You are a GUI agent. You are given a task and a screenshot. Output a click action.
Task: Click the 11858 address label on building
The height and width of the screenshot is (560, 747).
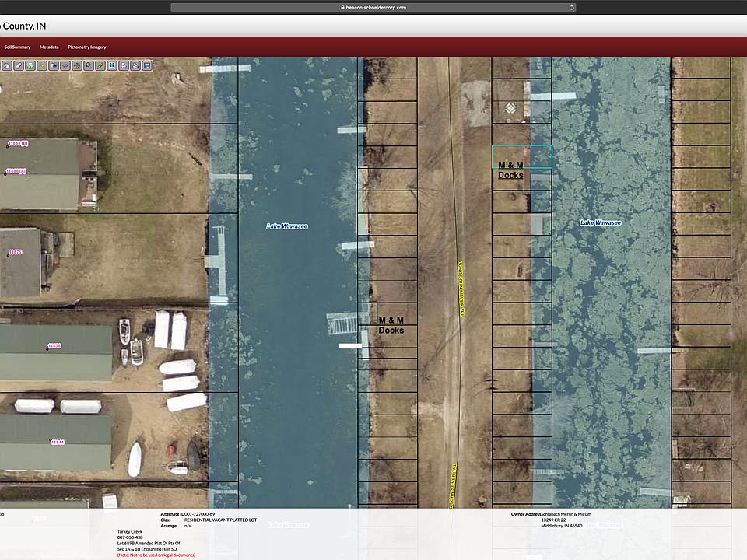(x=53, y=345)
